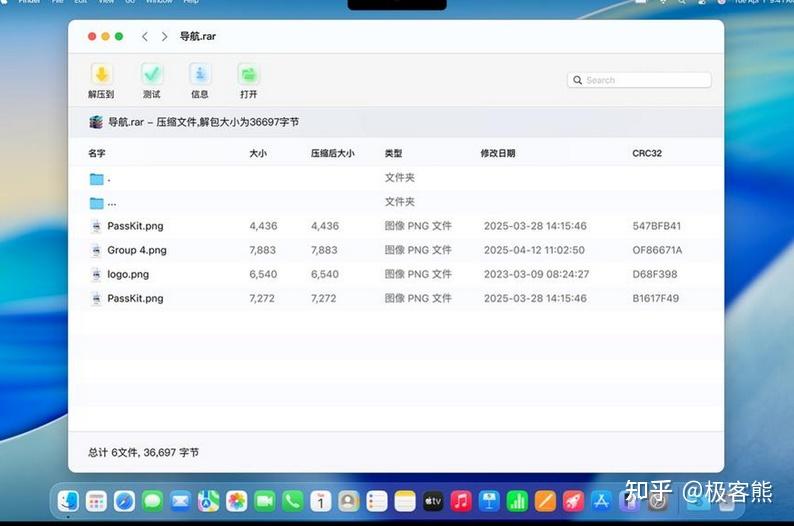Open Photos from the Dock
Viewport: 794px width, 526px height.
(236, 501)
